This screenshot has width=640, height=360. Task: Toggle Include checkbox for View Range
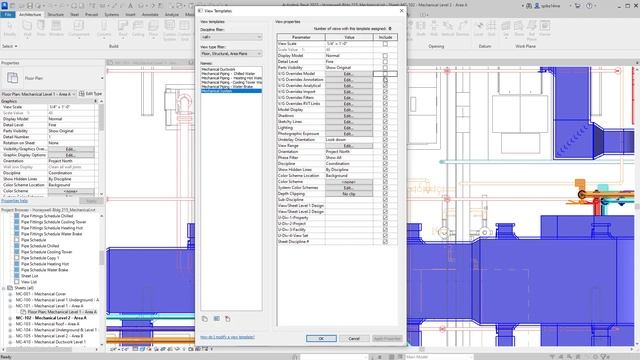coord(385,145)
